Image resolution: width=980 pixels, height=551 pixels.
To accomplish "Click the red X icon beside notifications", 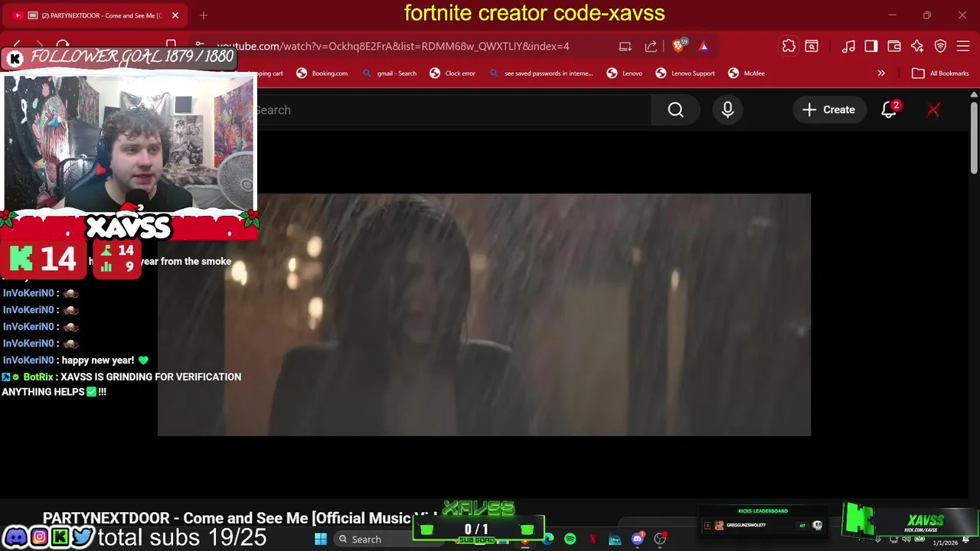I will coord(933,110).
